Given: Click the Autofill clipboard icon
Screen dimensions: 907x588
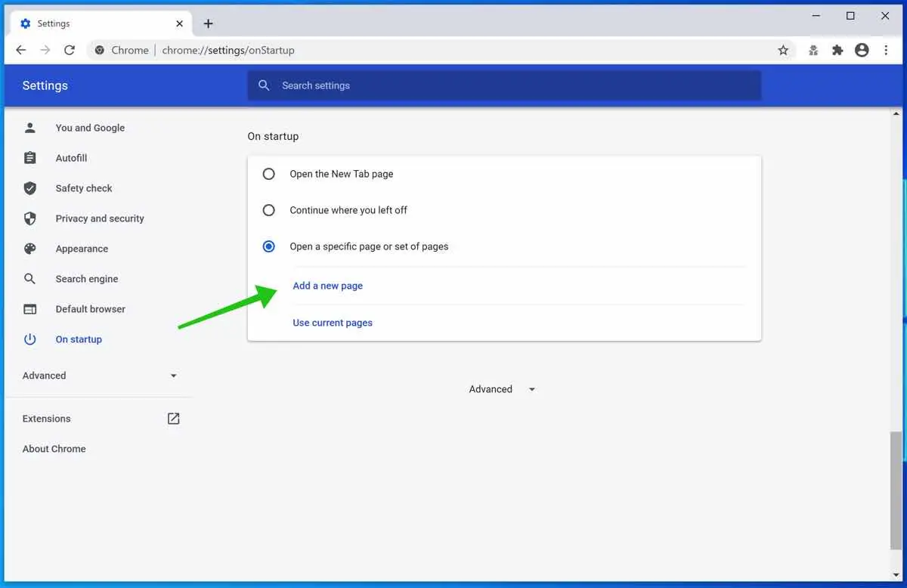Looking at the screenshot, I should (x=30, y=158).
